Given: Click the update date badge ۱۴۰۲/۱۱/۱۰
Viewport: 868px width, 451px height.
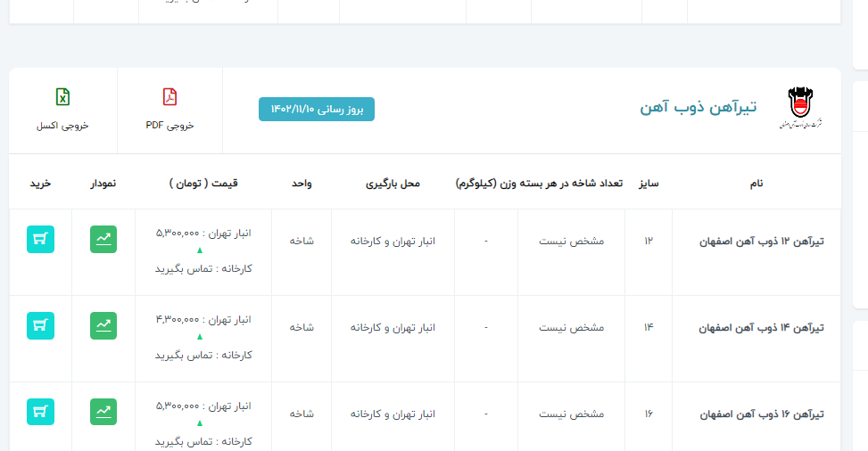Looking at the screenshot, I should 317,109.
